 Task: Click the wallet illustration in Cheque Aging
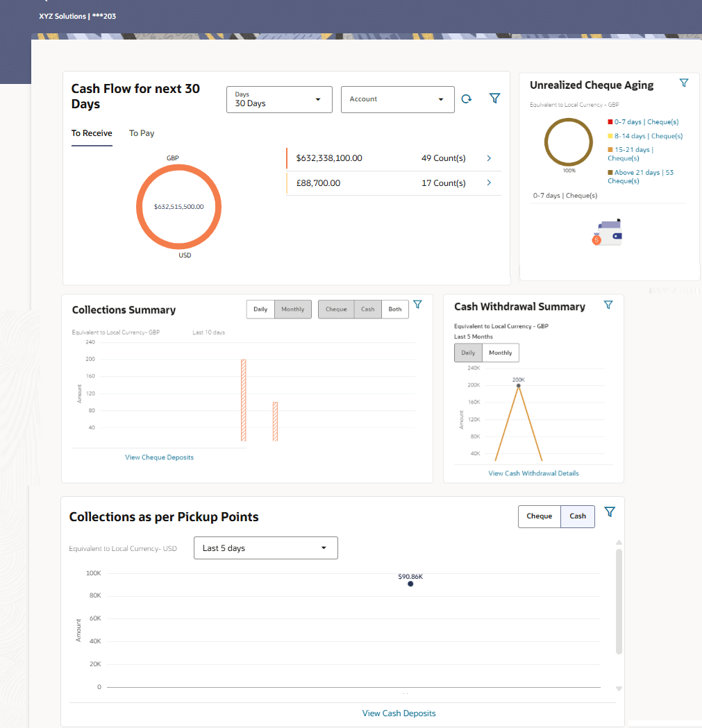(x=608, y=232)
